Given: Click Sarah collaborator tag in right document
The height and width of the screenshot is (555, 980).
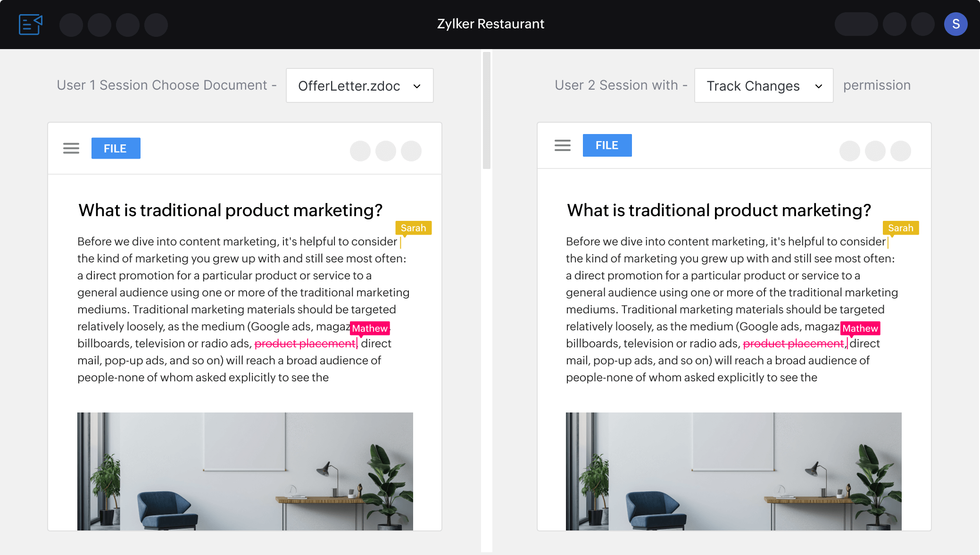Looking at the screenshot, I should point(900,228).
